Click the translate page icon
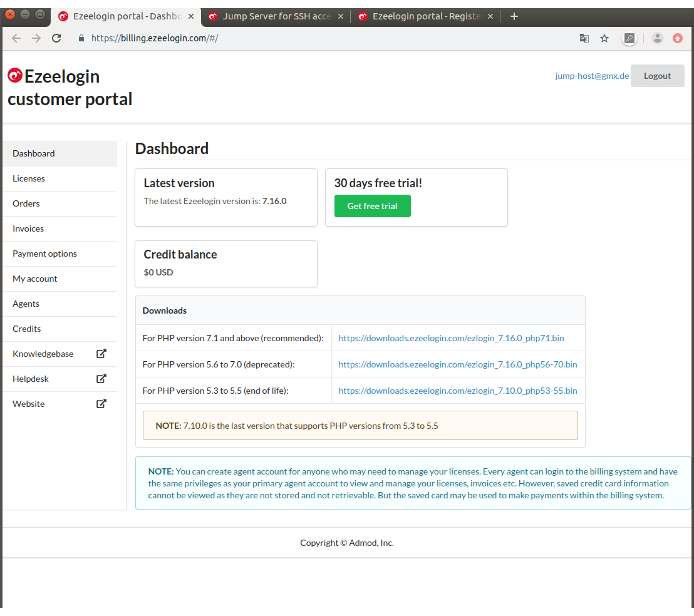694x616 pixels. (584, 38)
